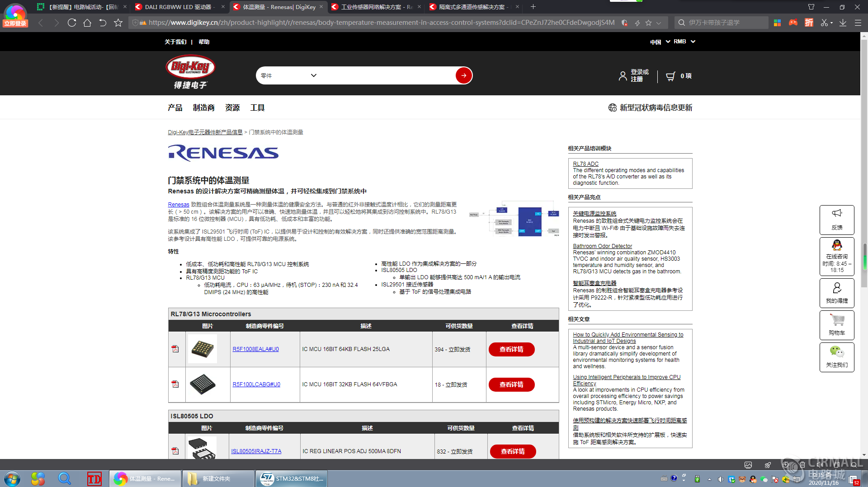
Task: Click the game controller toolbar icon
Action: [x=793, y=23]
